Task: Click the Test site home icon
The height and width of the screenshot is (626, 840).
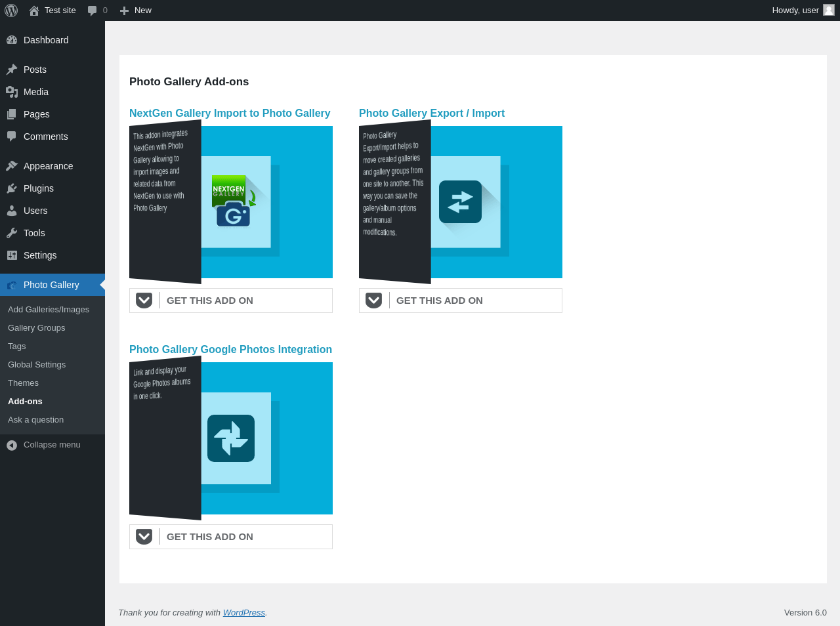Action: click(34, 10)
